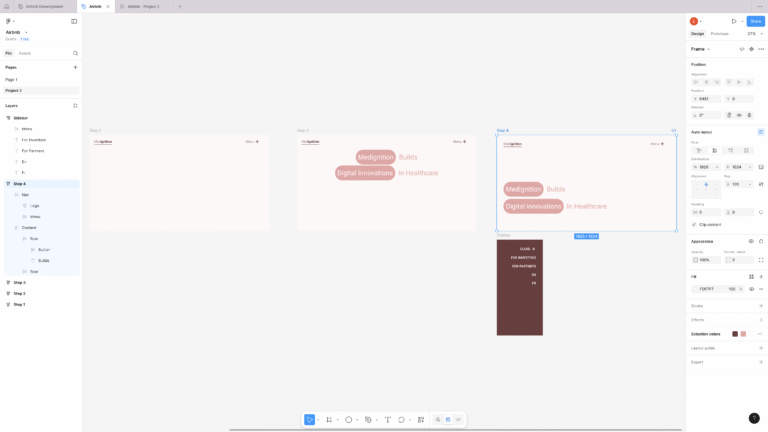
Task: Add a new page with plus icon
Action: coord(75,67)
